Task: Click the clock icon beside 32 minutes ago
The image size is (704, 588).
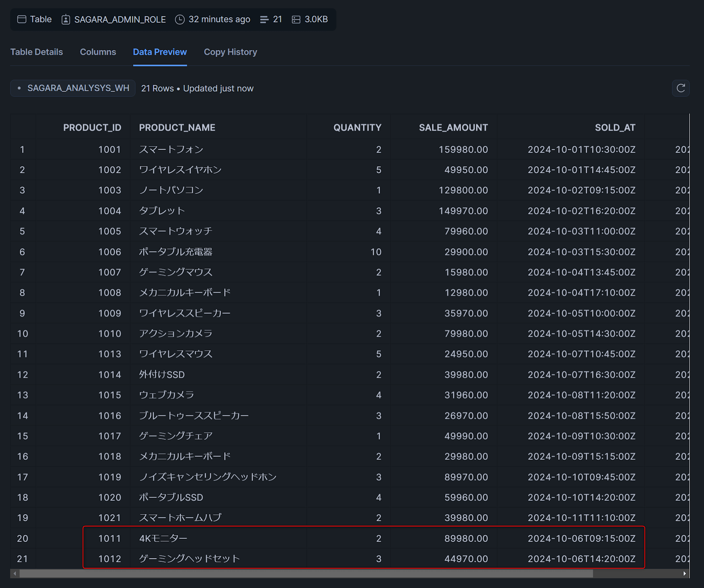Action: point(180,19)
